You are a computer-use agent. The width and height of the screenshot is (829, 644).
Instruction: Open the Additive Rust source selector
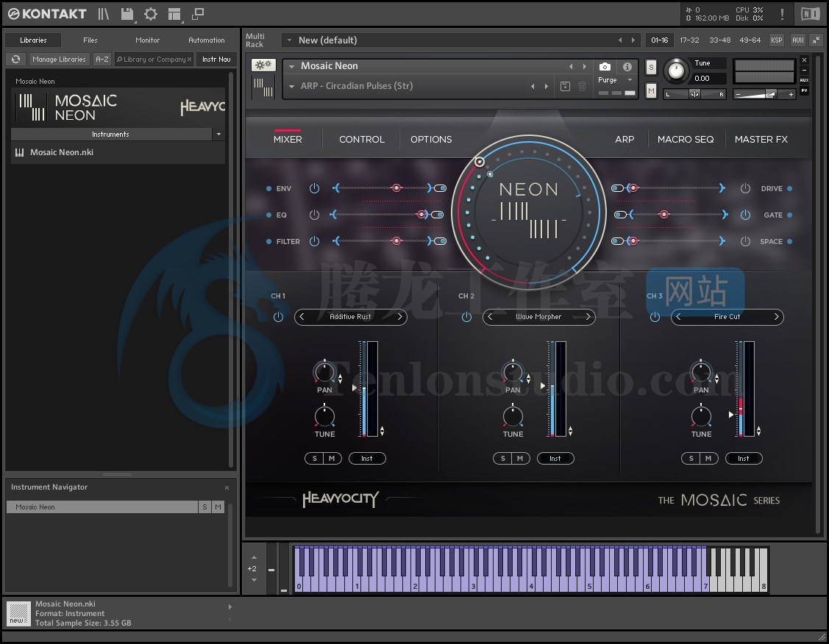(x=350, y=316)
